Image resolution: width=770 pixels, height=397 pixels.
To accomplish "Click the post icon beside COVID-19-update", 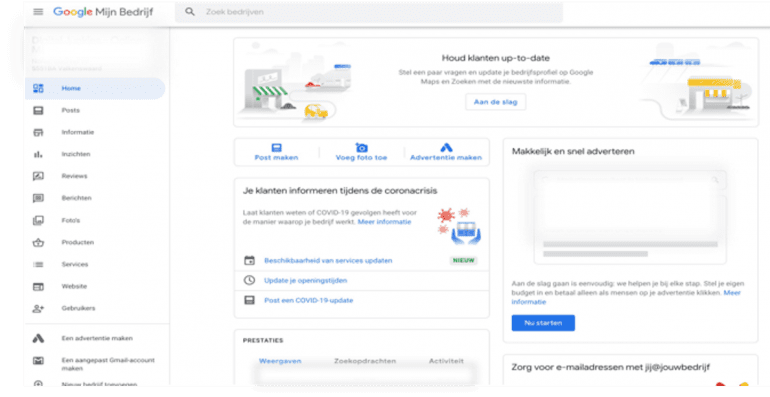I will (x=249, y=300).
